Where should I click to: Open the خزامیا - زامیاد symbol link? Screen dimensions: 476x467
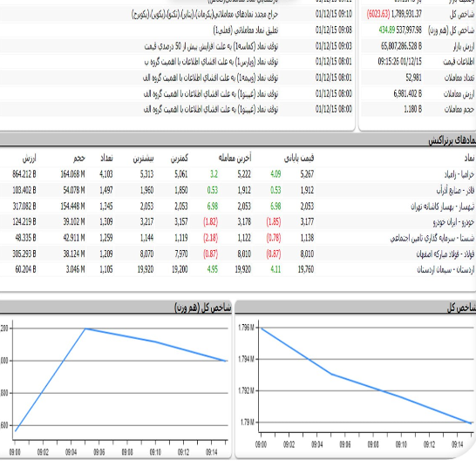click(459, 174)
